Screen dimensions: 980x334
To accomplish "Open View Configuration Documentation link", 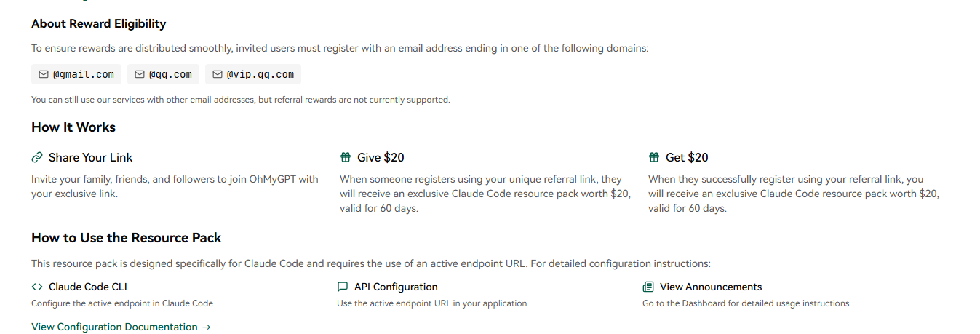I will point(121,327).
